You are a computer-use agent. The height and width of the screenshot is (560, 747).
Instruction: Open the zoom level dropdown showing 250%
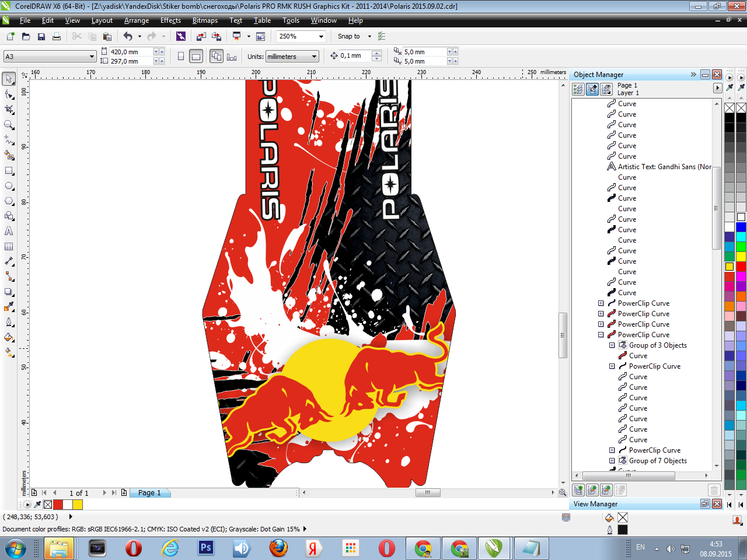pos(321,36)
